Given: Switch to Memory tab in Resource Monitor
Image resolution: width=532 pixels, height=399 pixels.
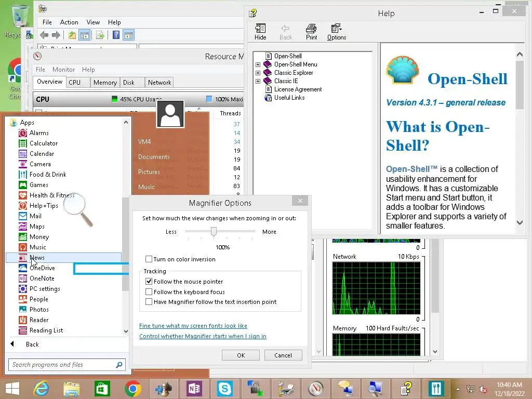Looking at the screenshot, I should pyautogui.click(x=105, y=83).
